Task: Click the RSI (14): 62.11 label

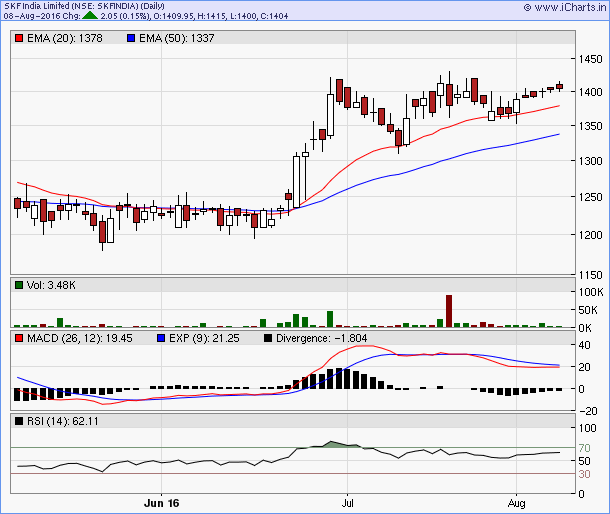Action: click(63, 421)
